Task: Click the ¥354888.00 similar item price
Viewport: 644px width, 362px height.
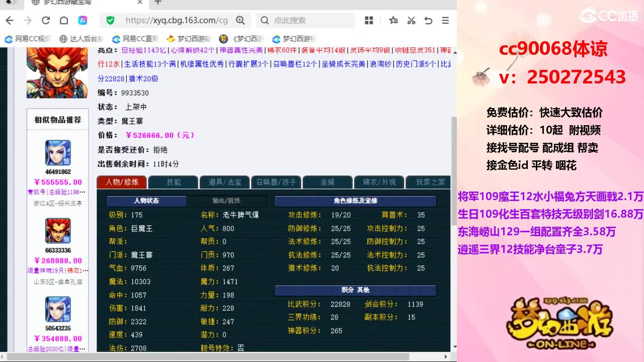Action: pyautogui.click(x=58, y=338)
